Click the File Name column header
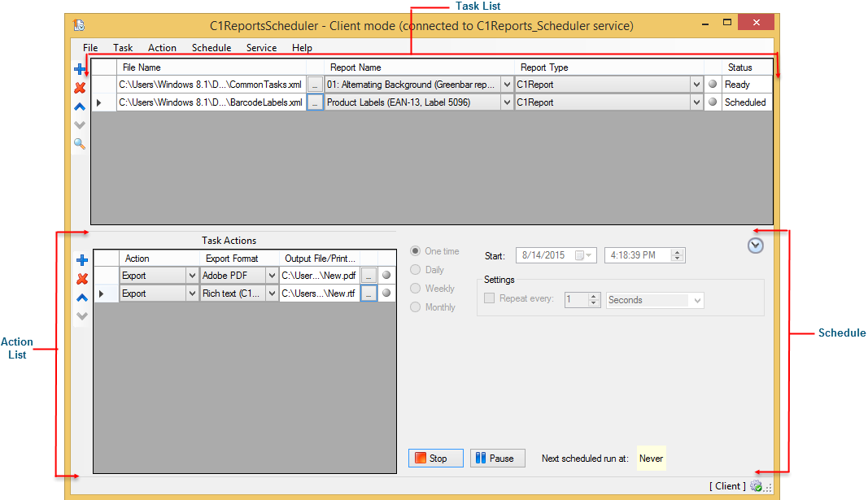The width and height of the screenshot is (868, 500). click(x=212, y=67)
